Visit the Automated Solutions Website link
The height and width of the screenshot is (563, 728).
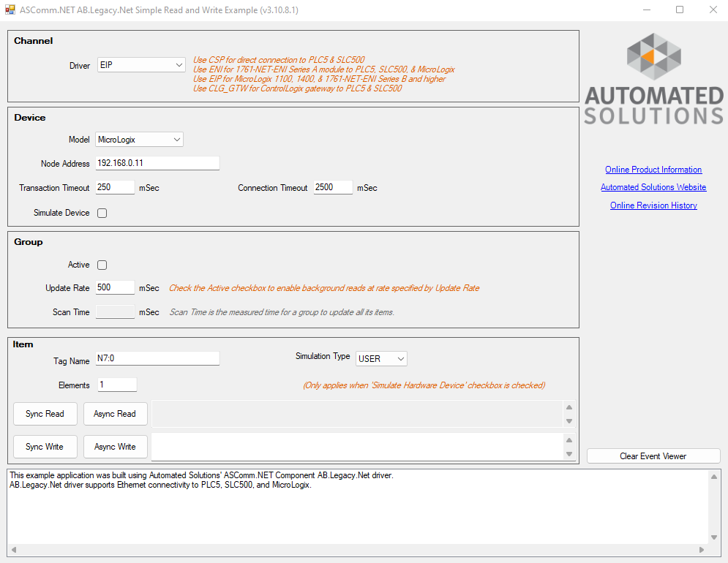pos(653,187)
